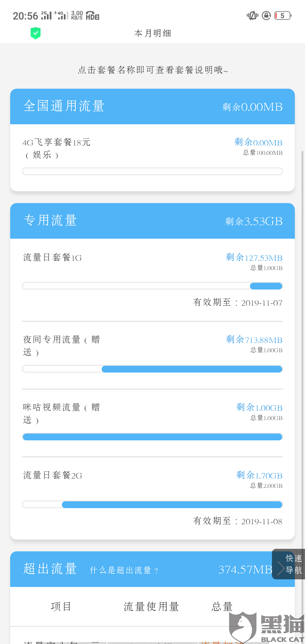
Task: Tap the HD2 network status icon
Action: tap(92, 16)
